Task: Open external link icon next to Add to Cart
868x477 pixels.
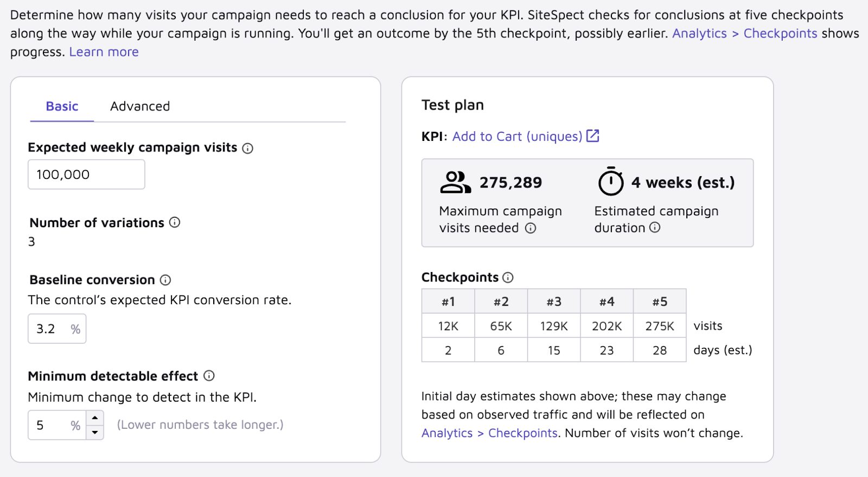Action: tap(593, 136)
